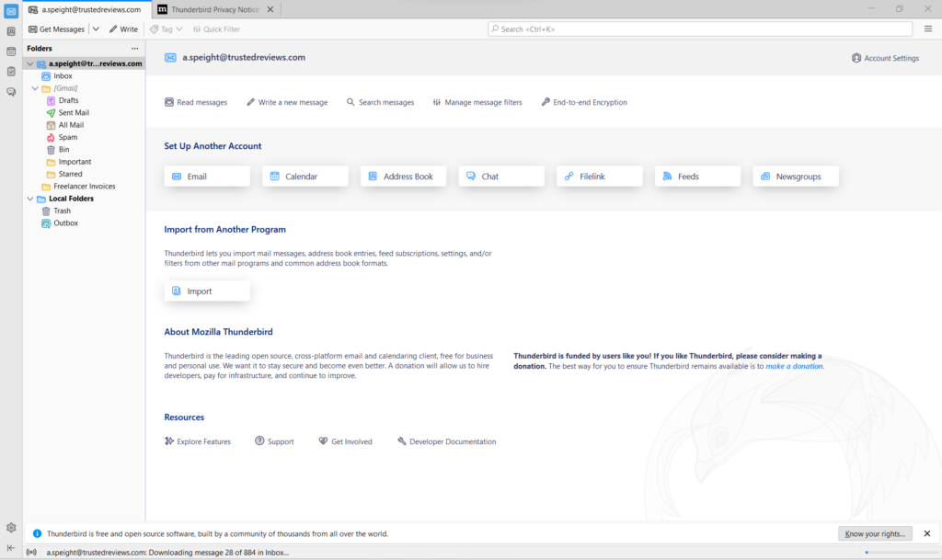
Task: Select the Freelancer Invoices folder
Action: [84, 187]
